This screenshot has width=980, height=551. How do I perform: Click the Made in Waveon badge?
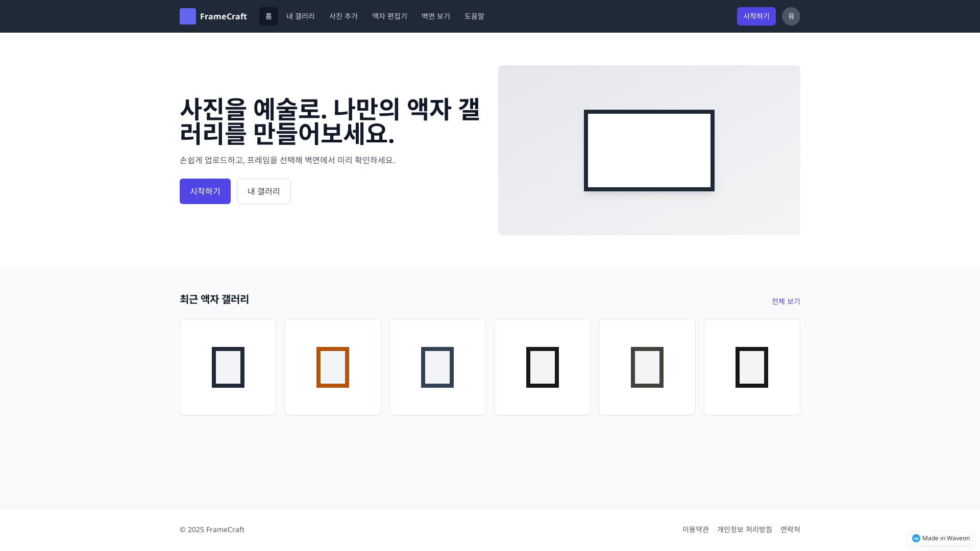940,538
